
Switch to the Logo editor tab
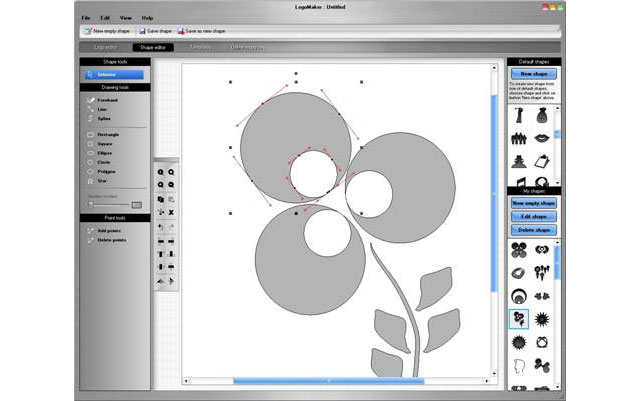coord(106,46)
